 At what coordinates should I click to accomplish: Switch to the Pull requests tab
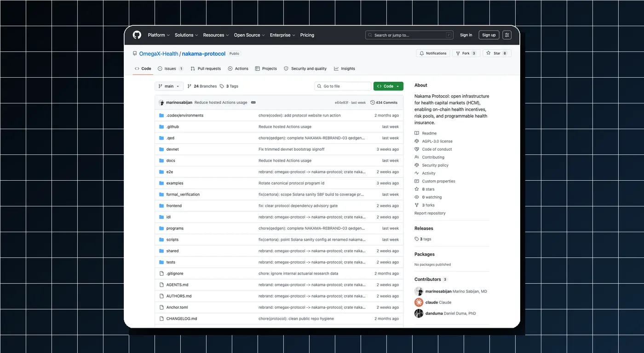(x=206, y=68)
